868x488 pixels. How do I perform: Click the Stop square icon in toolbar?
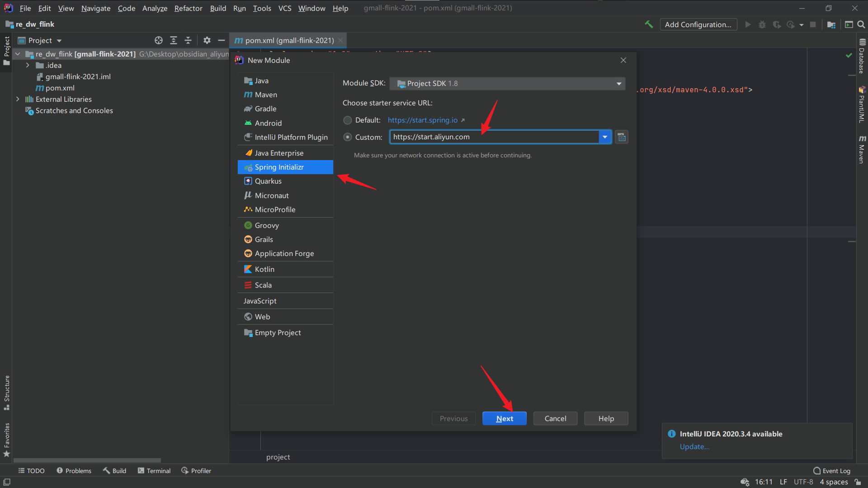tap(813, 24)
